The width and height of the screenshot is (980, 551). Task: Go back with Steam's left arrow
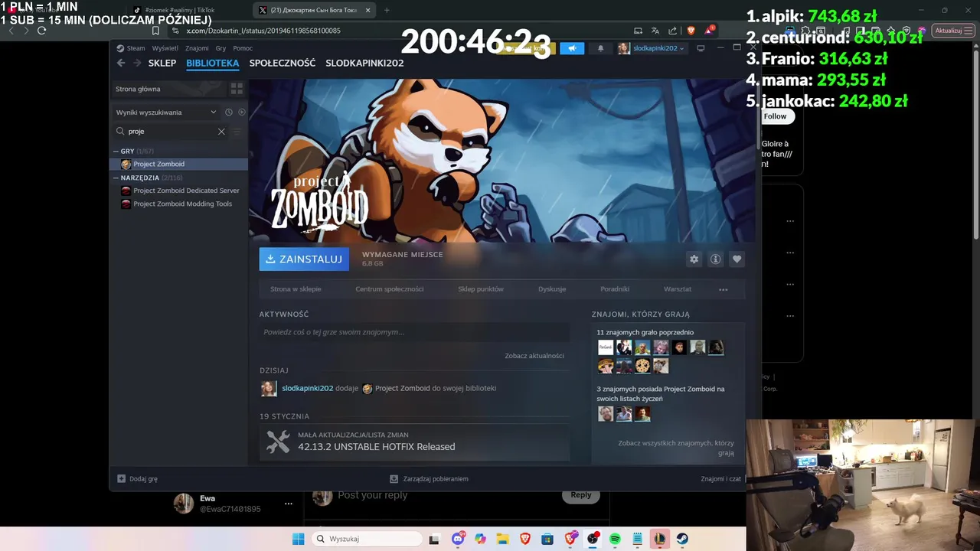click(121, 63)
